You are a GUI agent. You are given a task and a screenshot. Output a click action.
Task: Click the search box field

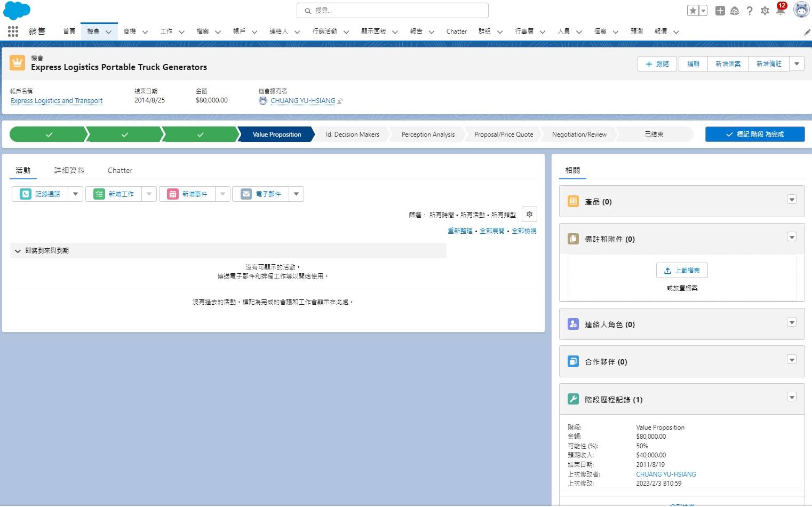point(393,11)
